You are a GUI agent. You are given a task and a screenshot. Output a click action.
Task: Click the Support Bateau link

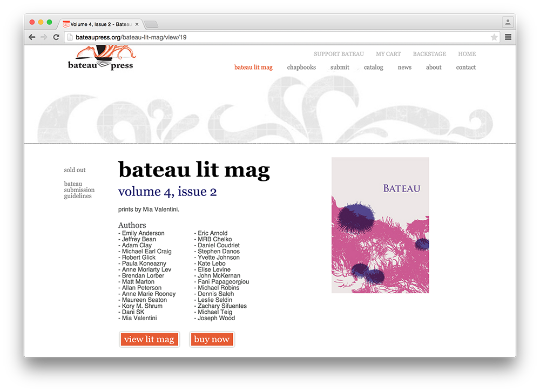[339, 54]
